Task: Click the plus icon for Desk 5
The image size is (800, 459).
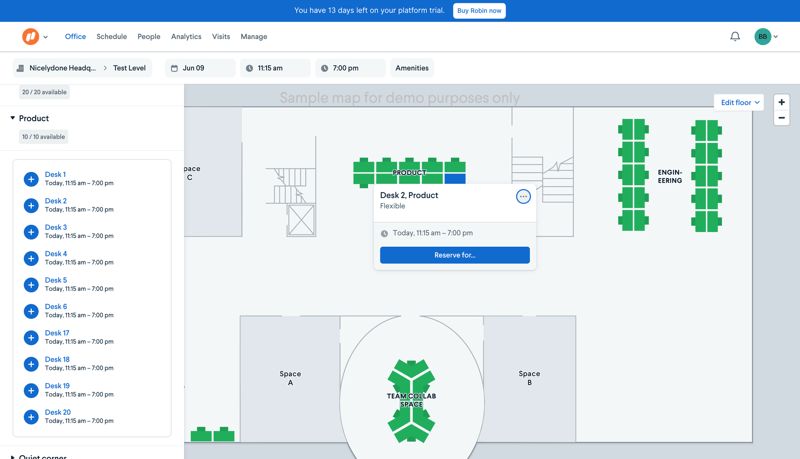Action: 31,285
